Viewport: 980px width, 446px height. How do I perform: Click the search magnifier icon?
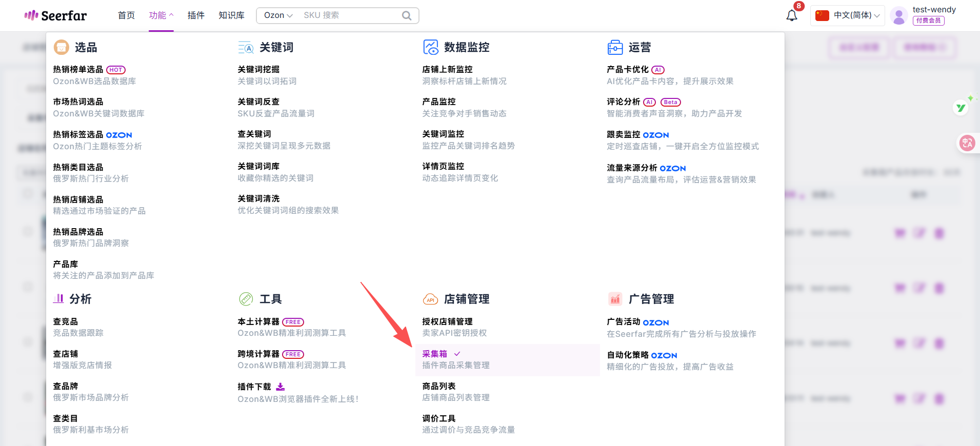tap(406, 15)
